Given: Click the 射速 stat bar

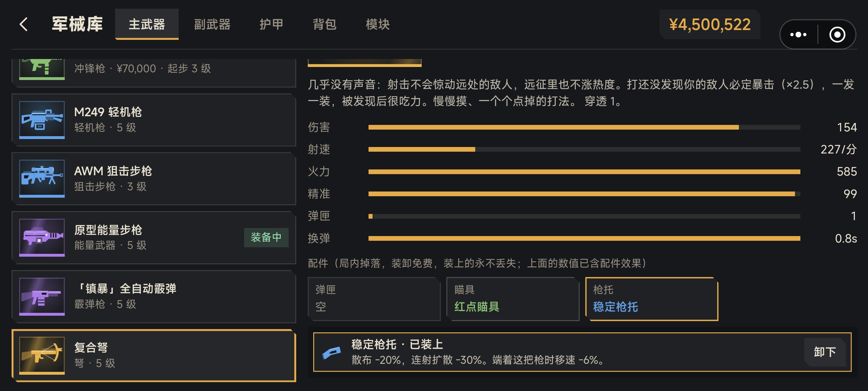Looking at the screenshot, I should [584, 150].
